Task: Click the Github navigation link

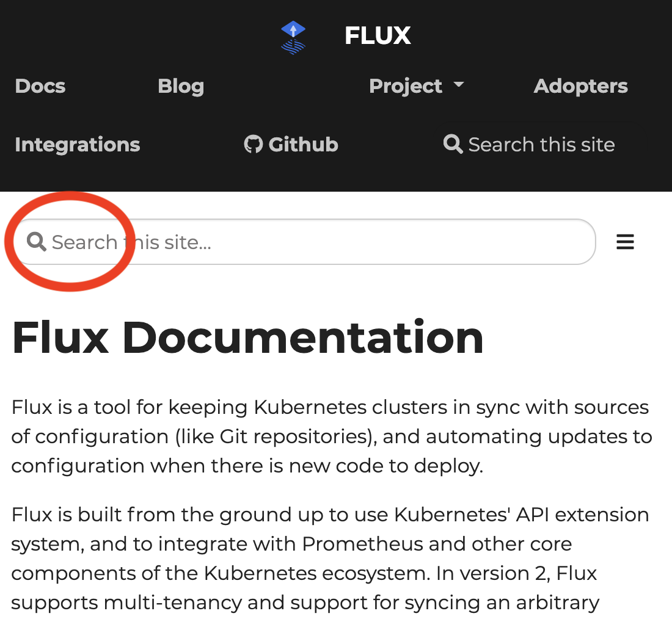Action: 291,144
